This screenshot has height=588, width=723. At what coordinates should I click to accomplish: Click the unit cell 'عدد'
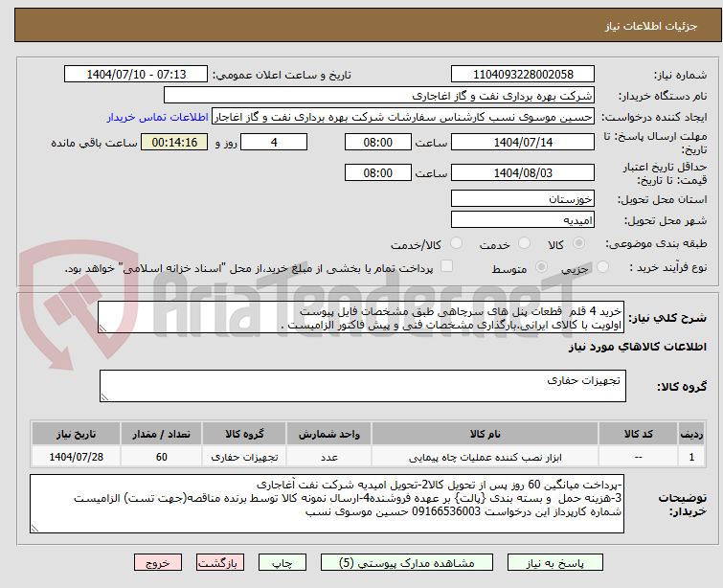click(x=328, y=457)
